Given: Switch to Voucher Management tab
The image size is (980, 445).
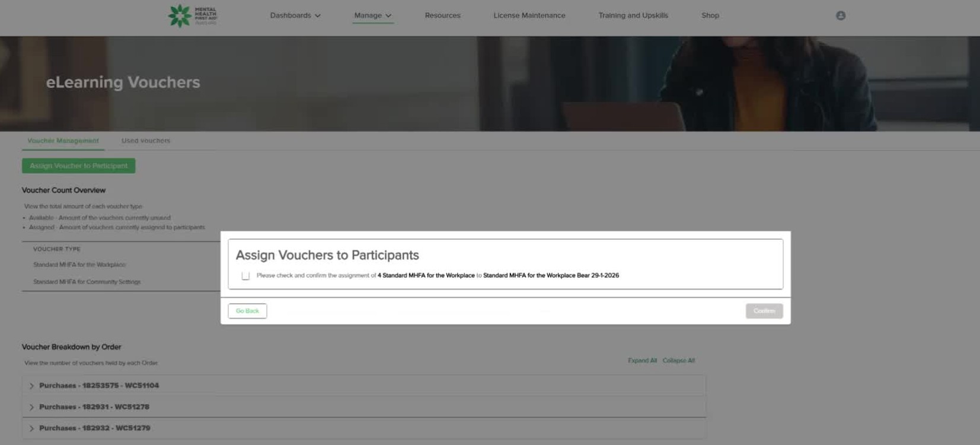Looking at the screenshot, I should click(63, 141).
